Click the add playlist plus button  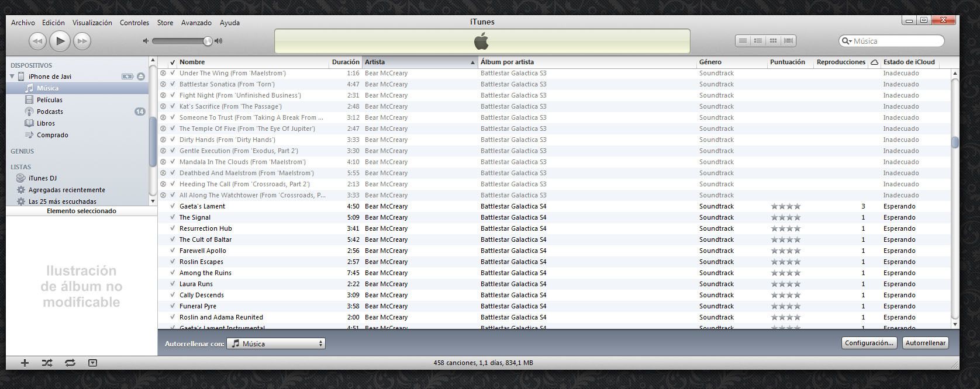point(25,363)
